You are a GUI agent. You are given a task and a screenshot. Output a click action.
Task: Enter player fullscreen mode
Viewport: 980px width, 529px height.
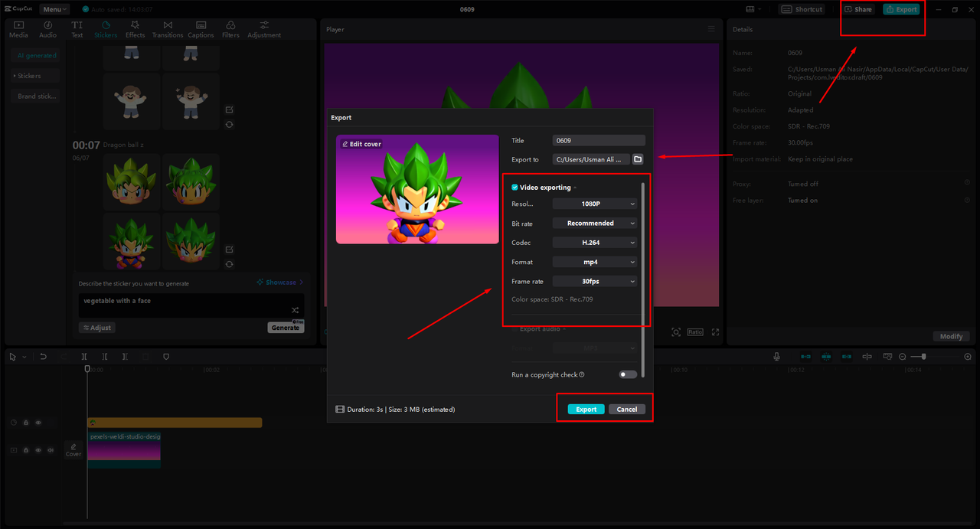coord(715,332)
